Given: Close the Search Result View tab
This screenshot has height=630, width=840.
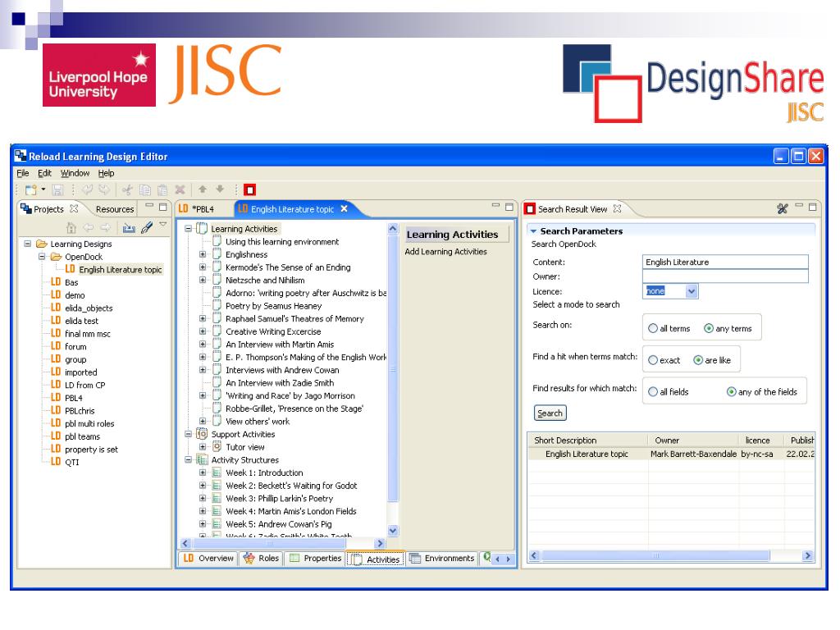Looking at the screenshot, I should point(617,208).
